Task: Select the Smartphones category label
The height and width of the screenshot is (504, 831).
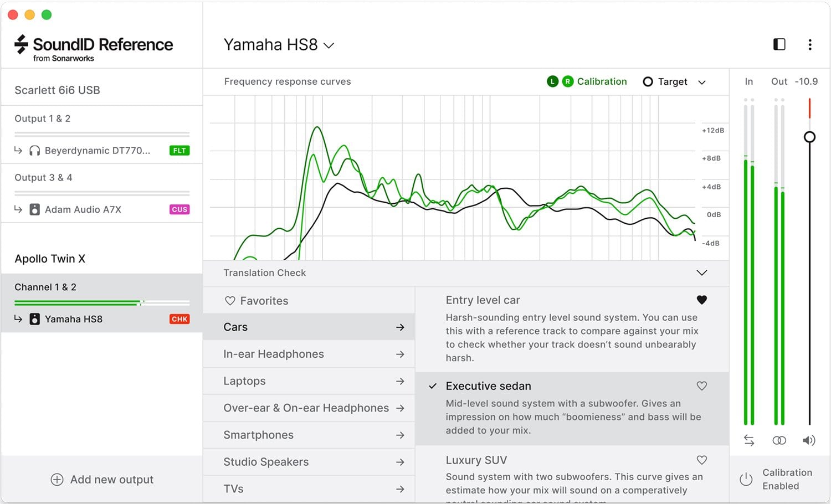Action: [x=258, y=435]
